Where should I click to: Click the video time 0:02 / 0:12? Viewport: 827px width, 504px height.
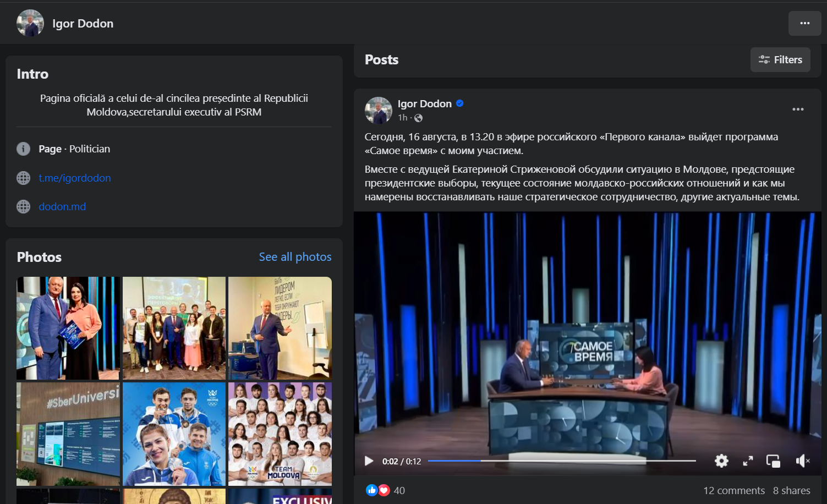pos(402,462)
